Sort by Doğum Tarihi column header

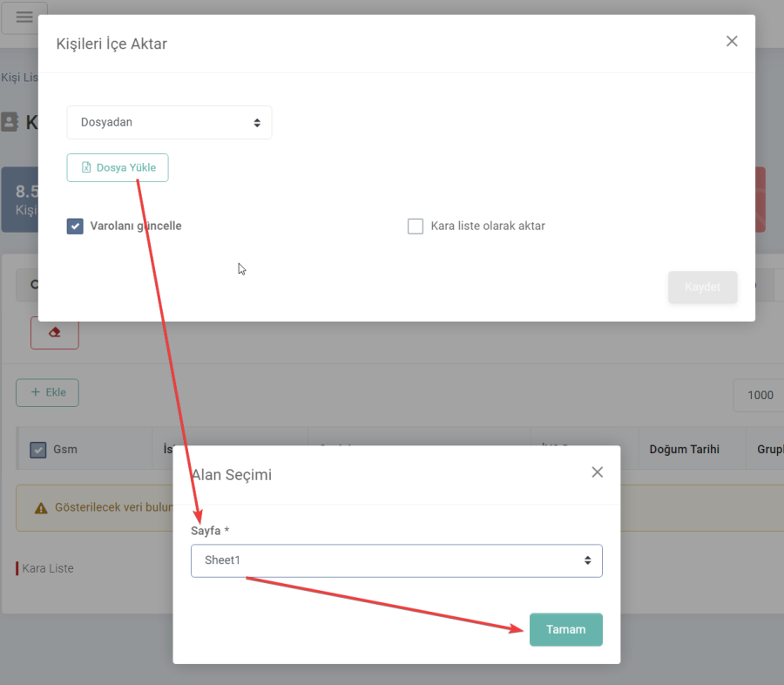click(684, 450)
